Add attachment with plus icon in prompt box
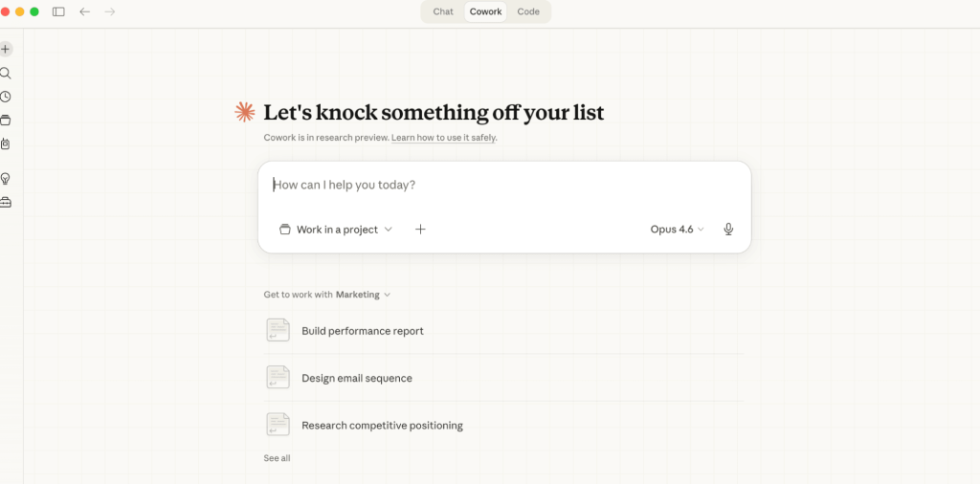Image resolution: width=980 pixels, height=484 pixels. click(x=421, y=230)
